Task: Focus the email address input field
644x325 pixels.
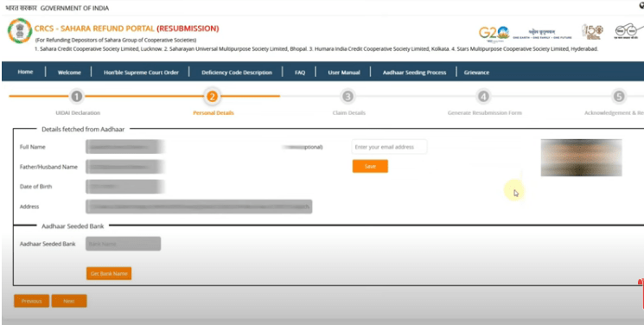Action: [x=389, y=147]
